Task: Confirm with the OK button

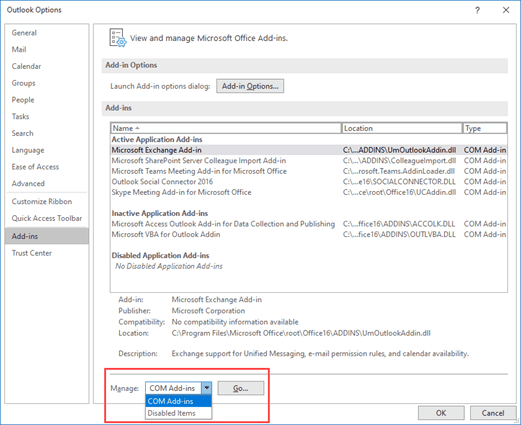Action: pyautogui.click(x=441, y=413)
